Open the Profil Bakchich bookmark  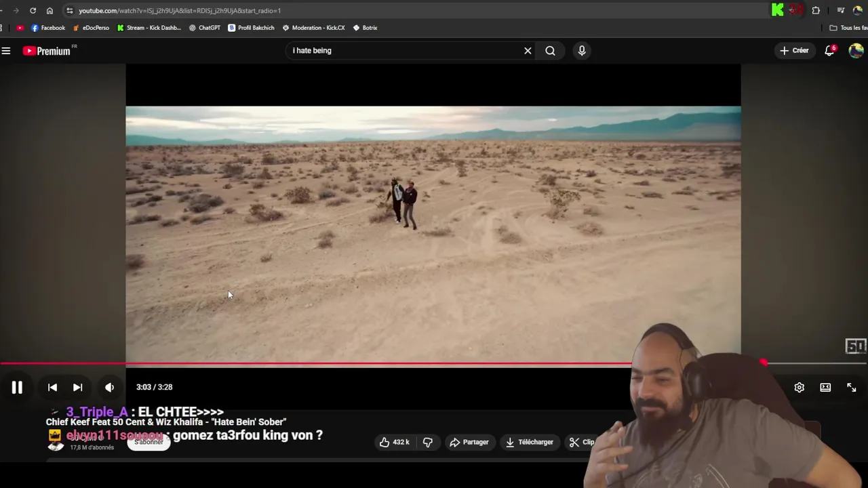click(x=251, y=28)
